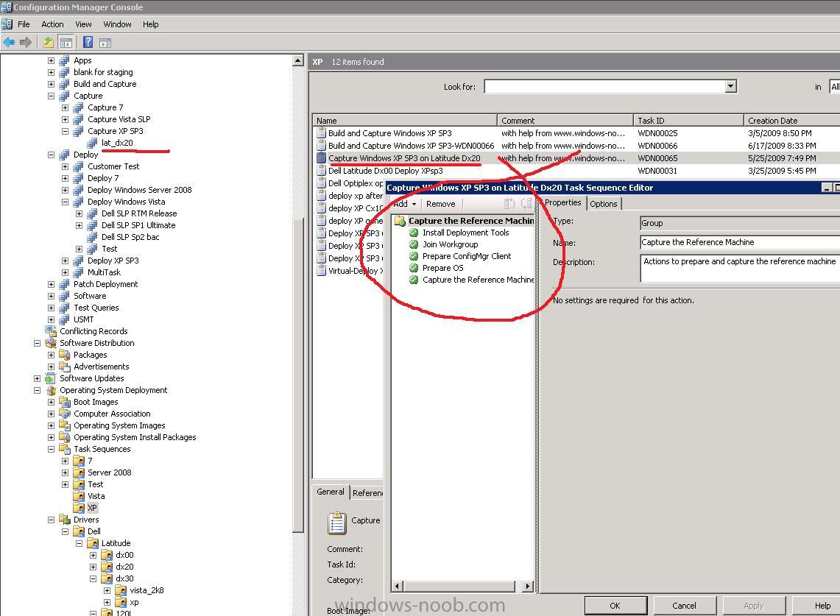Image resolution: width=840 pixels, height=616 pixels.
Task: Select Task ID cell WDN00066
Action: tap(657, 146)
